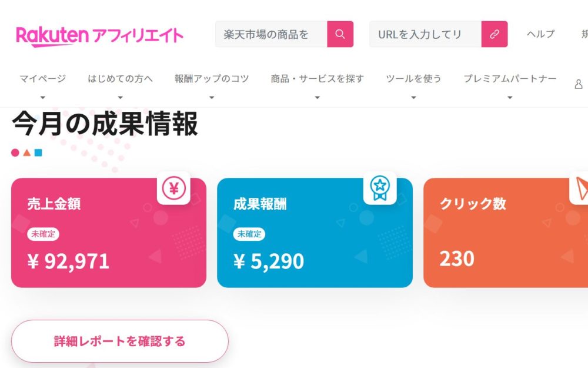Click the cursor icon on clicks card
This screenshot has height=368, width=588.
[x=580, y=188]
